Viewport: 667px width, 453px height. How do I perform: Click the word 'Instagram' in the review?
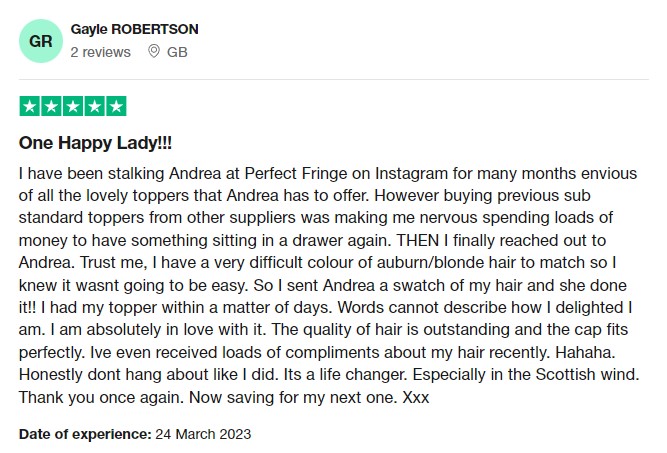tap(411, 174)
